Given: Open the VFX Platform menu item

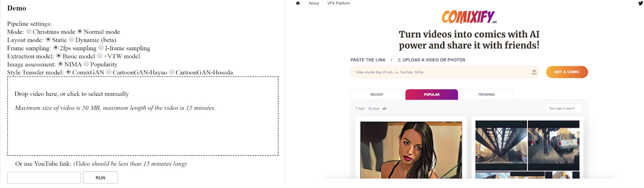Looking at the screenshot, I should coord(339,3).
